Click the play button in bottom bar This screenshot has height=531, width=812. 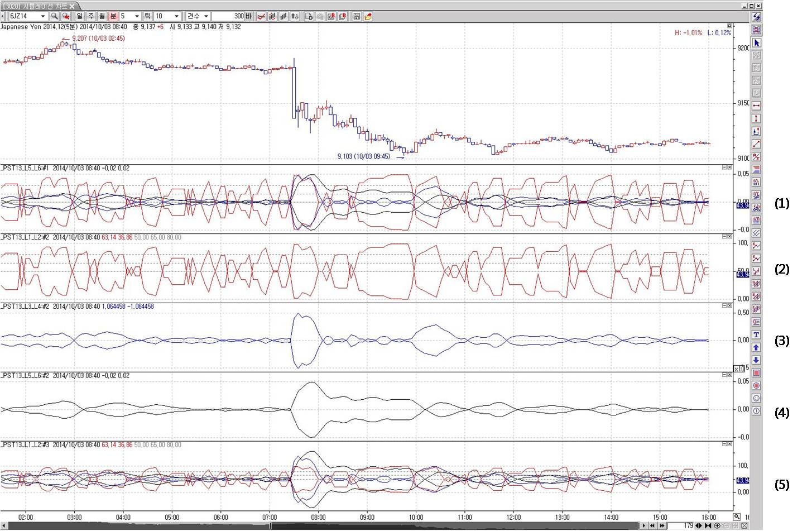point(643,526)
